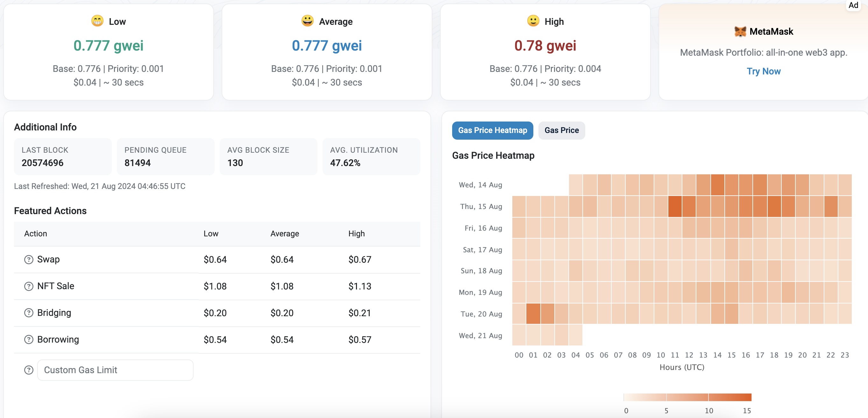Click the smiley emoji beside Average
The image size is (868, 418).
pyautogui.click(x=307, y=21)
